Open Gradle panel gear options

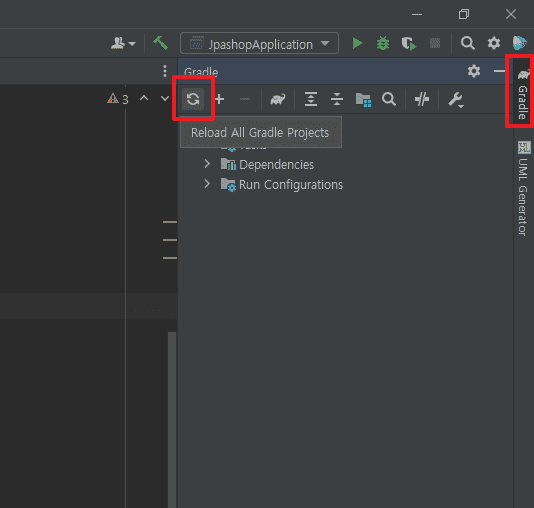tap(474, 71)
